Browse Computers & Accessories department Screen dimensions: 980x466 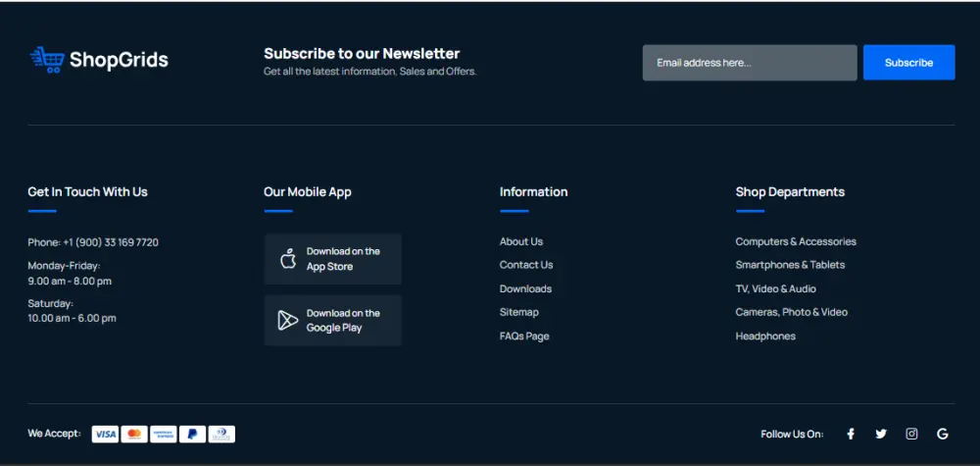point(796,241)
